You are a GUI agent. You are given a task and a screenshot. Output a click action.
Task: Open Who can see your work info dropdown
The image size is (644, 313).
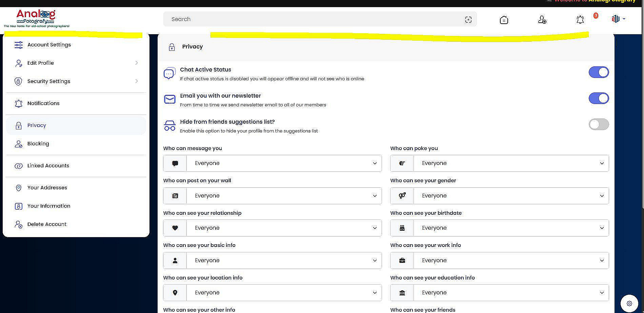click(511, 260)
